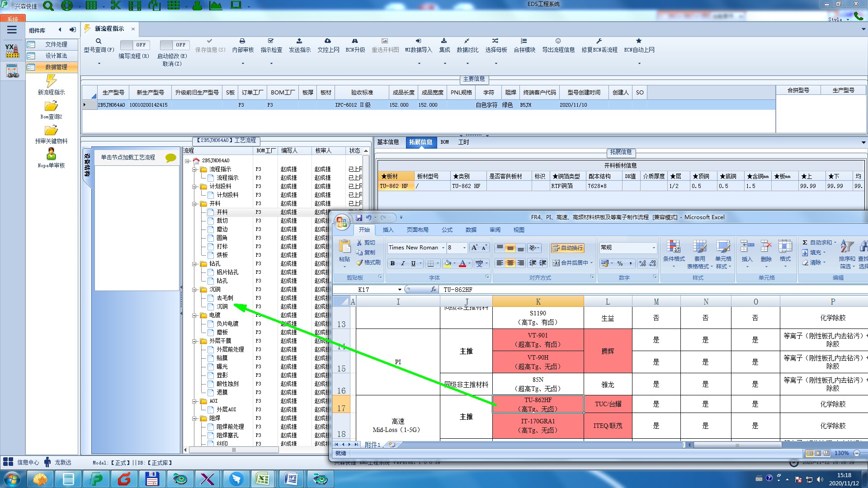Screen dimensions: 868x488
Task: Toggle the 启动修改 OFF switch
Action: click(174, 45)
